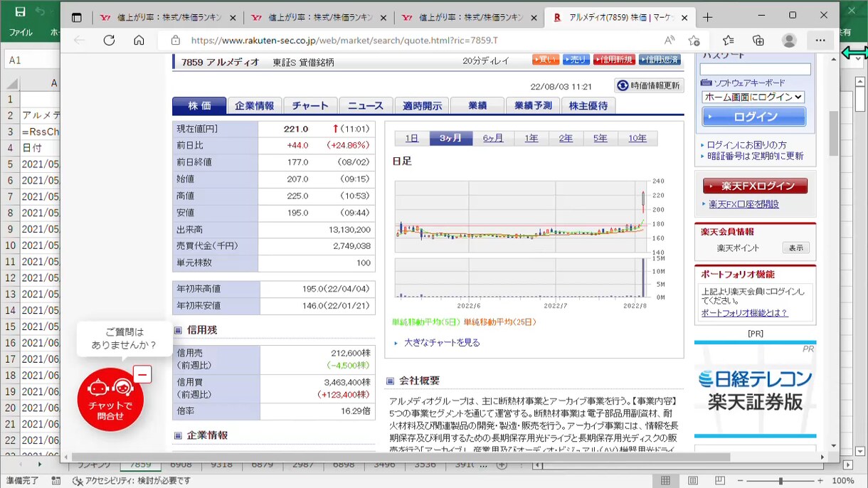Open the 株主優待 tab
The height and width of the screenshot is (488, 868).
[588, 105]
